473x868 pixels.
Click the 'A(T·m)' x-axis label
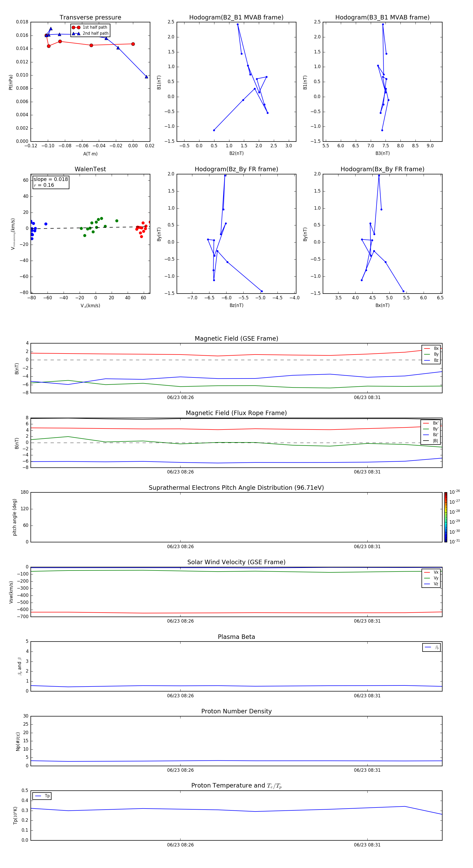[x=90, y=154]
